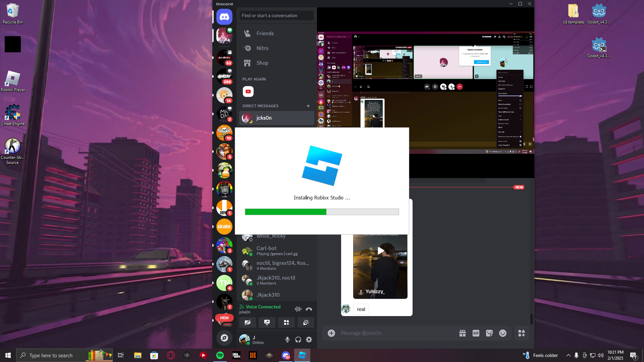Image resolution: width=644 pixels, height=362 pixels.
Task: Create a new DM with plus
Action: 308,106
